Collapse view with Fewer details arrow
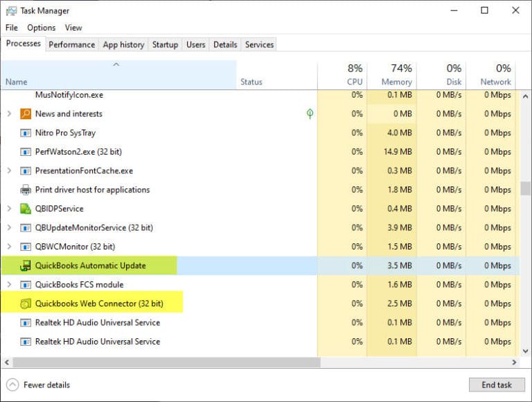This screenshot has height=402, width=532. pos(12,385)
